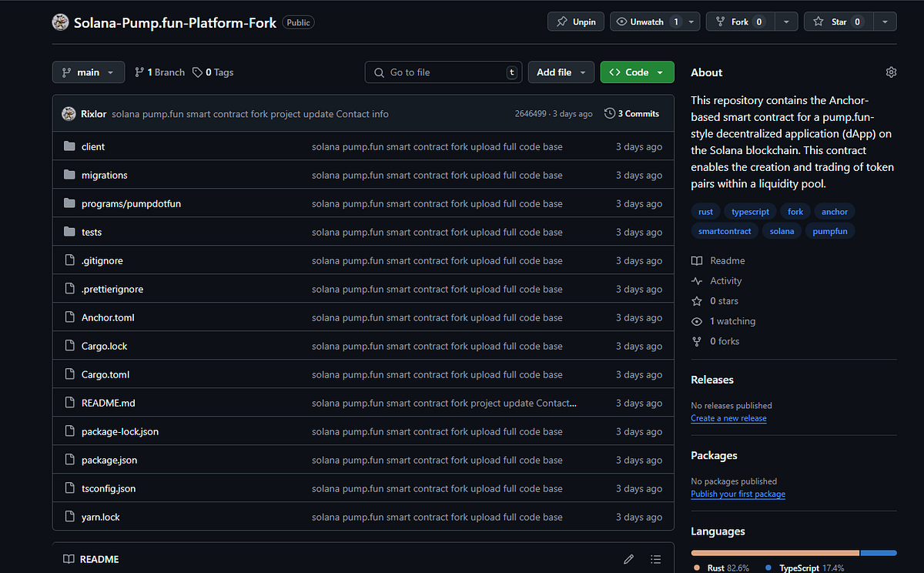Click the tsconfig.json file icon
The image size is (924, 573).
(70, 488)
